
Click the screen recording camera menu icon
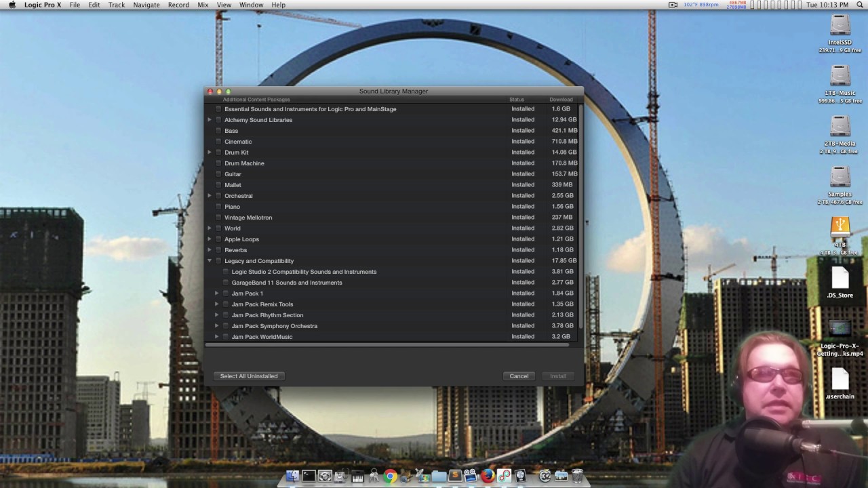(673, 5)
